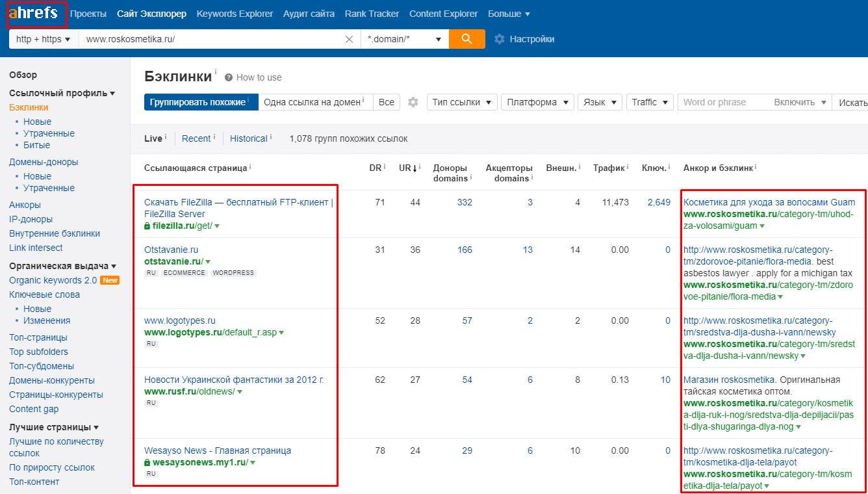The width and height of the screenshot is (868, 494).
Task: Click info icon next to Бэклинки heading
Action: pyautogui.click(x=216, y=72)
